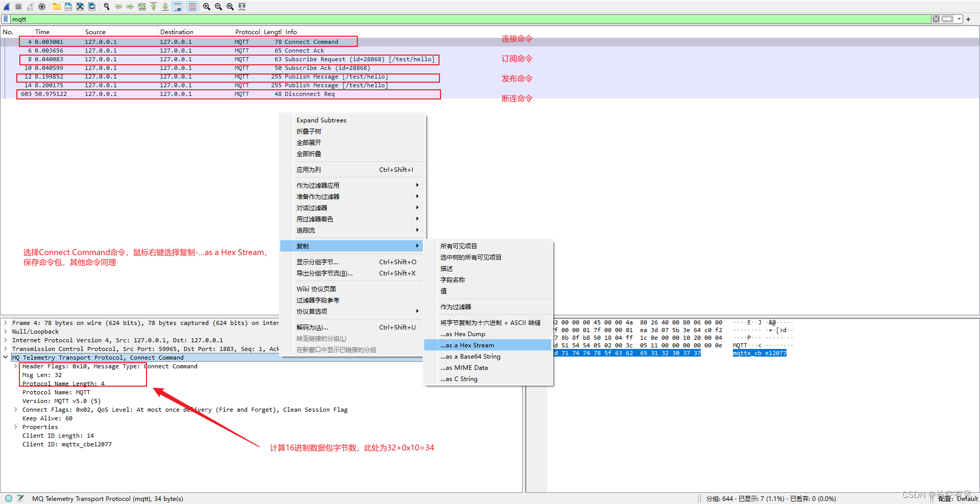980x504 pixels.
Task: Open 准备作为过滤器 submenu
Action: tap(352, 197)
